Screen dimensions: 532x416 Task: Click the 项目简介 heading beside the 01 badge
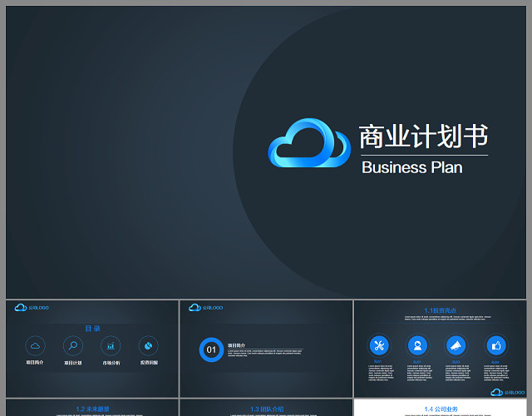(x=236, y=345)
